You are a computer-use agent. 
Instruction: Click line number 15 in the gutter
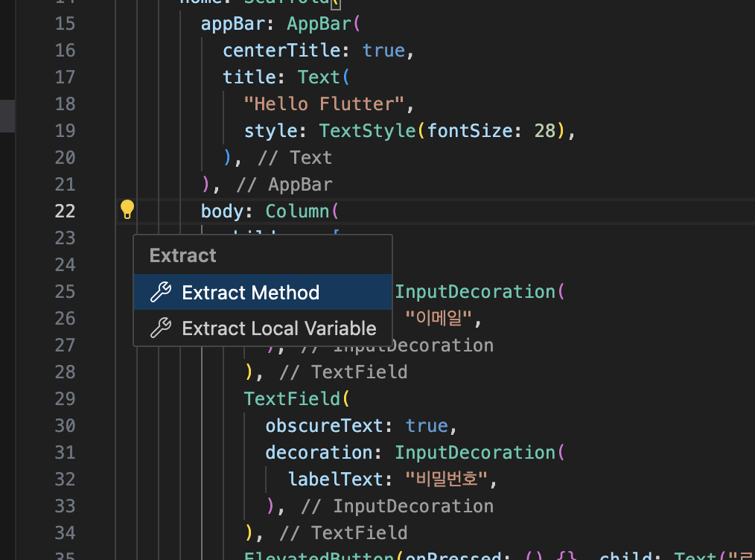[65, 24]
